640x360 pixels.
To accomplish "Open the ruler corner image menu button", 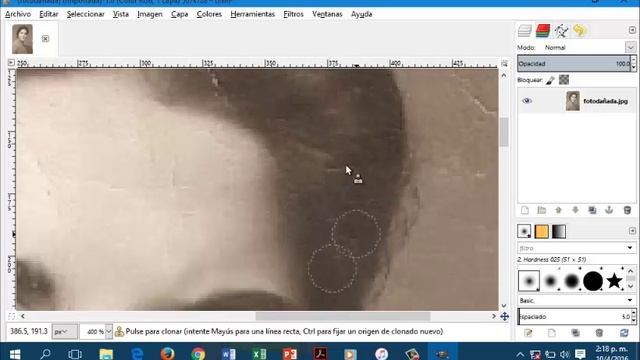I will coord(11,63).
